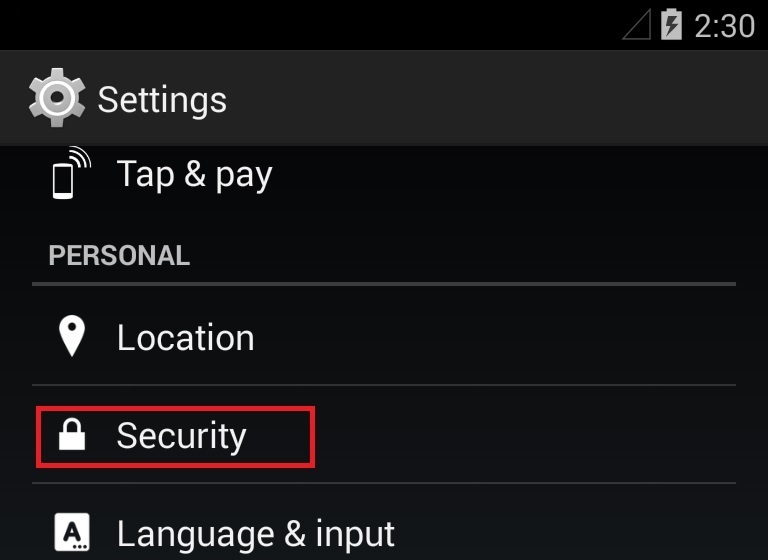The height and width of the screenshot is (560, 768).
Task: Click the cellular signal strength icon
Action: click(x=636, y=24)
